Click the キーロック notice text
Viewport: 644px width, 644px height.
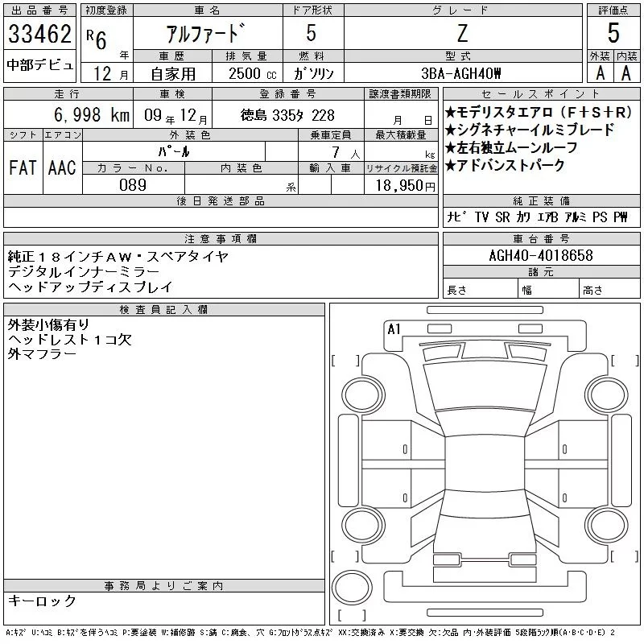click(42, 601)
